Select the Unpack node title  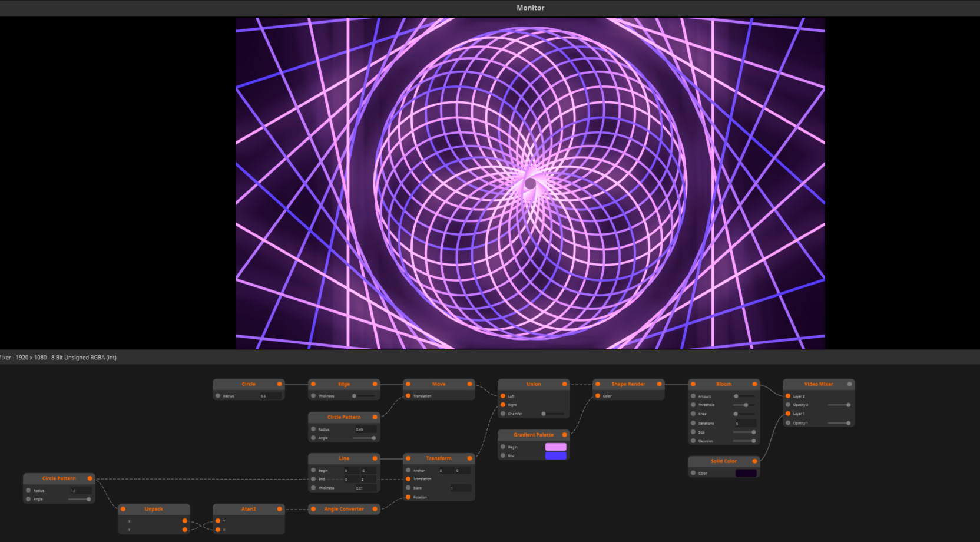click(154, 509)
